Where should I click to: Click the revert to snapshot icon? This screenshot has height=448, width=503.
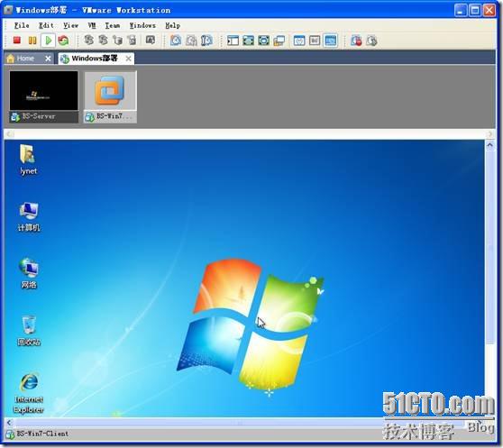click(x=191, y=41)
